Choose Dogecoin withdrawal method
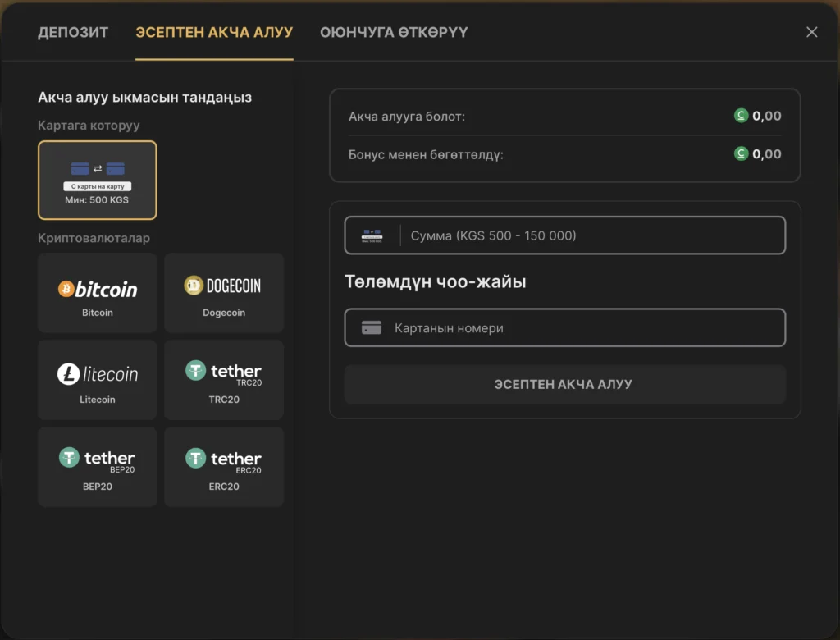840x640 pixels. click(x=224, y=293)
